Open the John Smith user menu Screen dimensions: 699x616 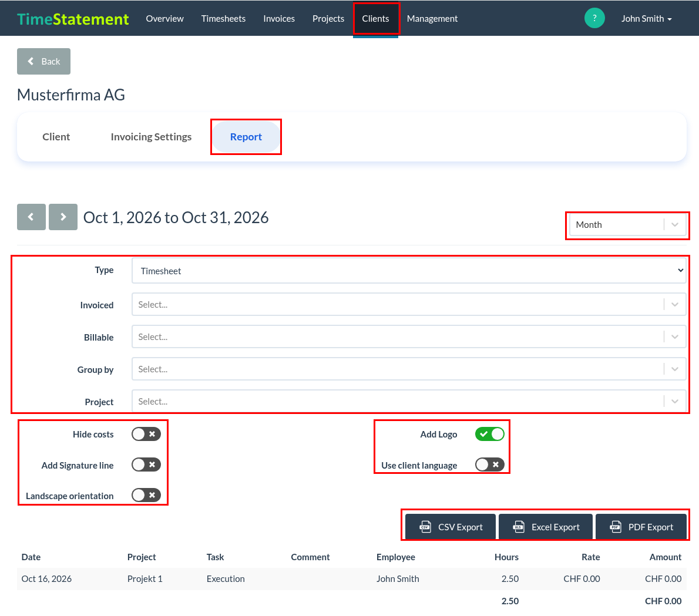(646, 19)
